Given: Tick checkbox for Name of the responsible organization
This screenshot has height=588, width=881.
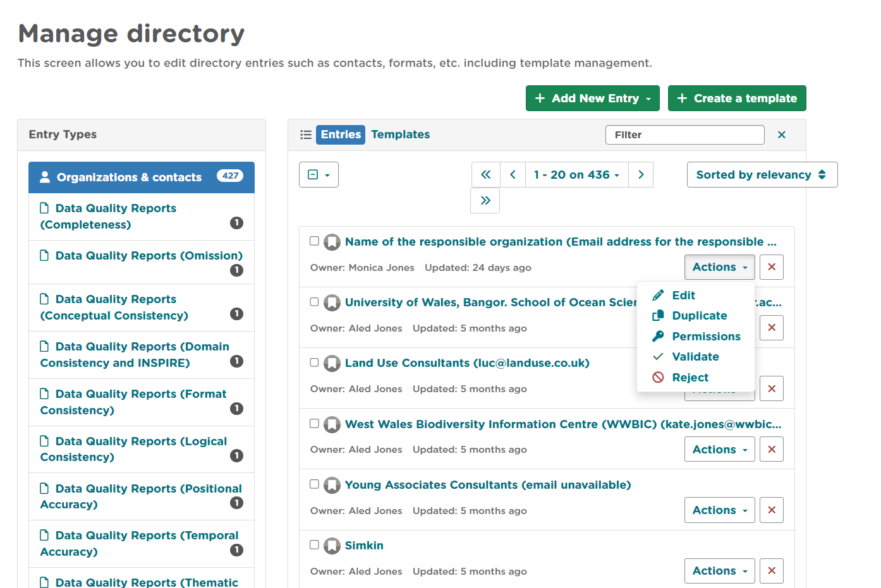Looking at the screenshot, I should tap(314, 241).
